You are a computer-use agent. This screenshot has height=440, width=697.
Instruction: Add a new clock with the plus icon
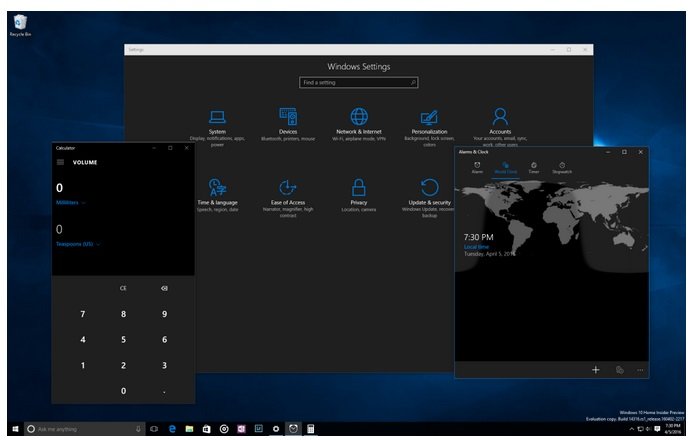(x=596, y=370)
